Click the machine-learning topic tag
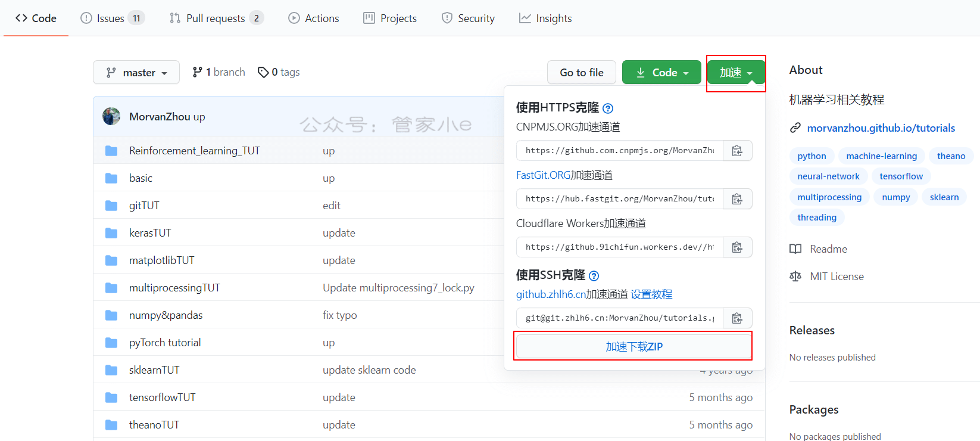The width and height of the screenshot is (980, 441). 881,156
